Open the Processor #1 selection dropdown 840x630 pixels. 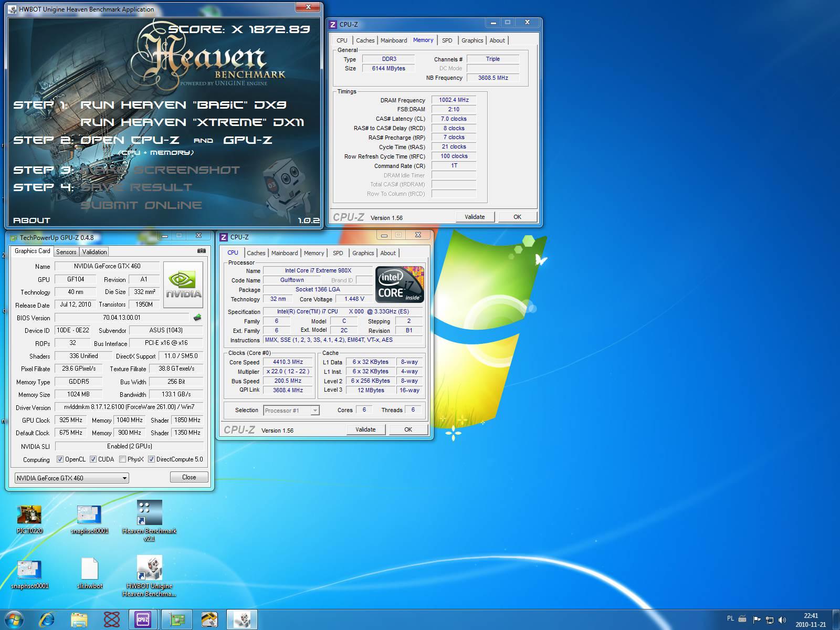pyautogui.click(x=291, y=411)
